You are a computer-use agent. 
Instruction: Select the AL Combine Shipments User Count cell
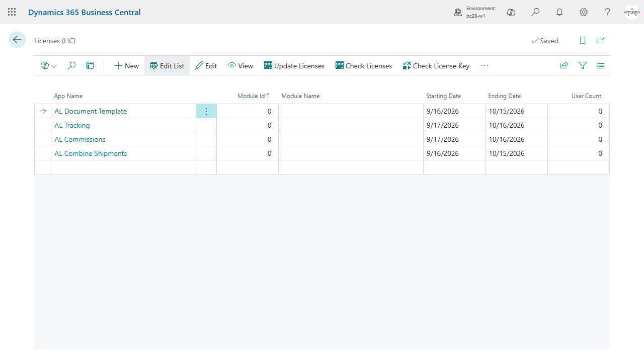[579, 153]
